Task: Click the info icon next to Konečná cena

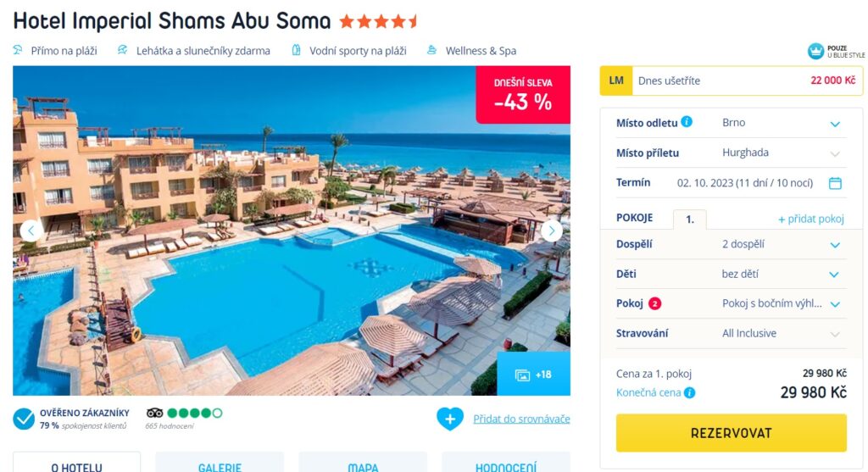Action: pos(689,393)
